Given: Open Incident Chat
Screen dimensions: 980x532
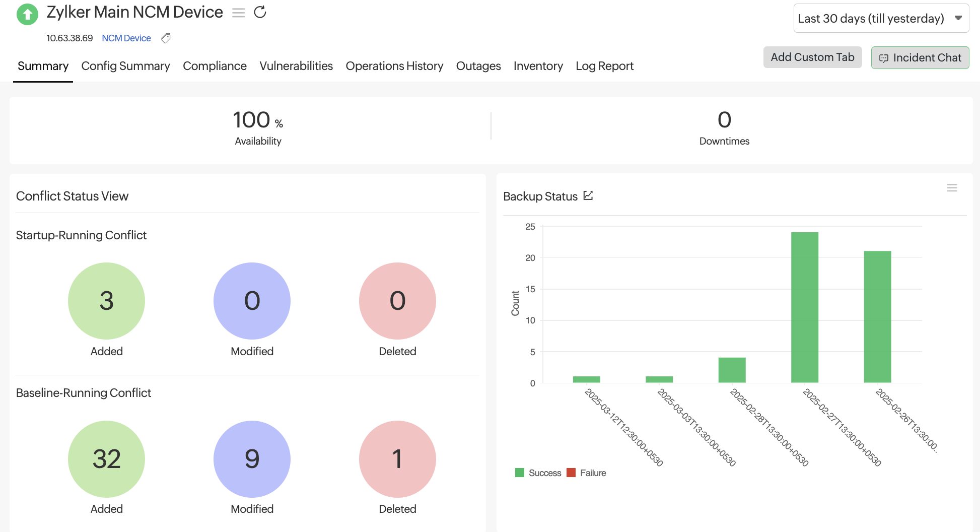Looking at the screenshot, I should click(920, 58).
